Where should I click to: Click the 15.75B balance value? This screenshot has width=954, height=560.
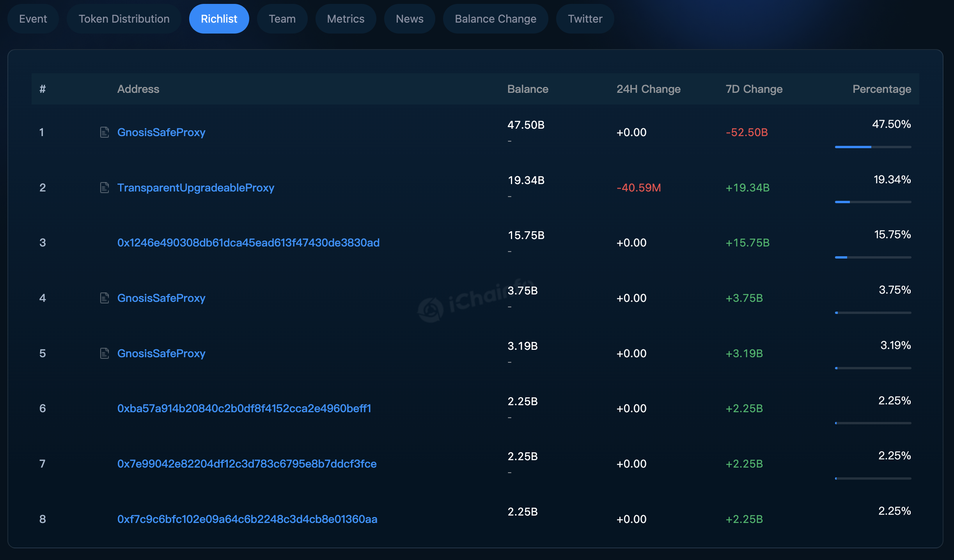[526, 235]
